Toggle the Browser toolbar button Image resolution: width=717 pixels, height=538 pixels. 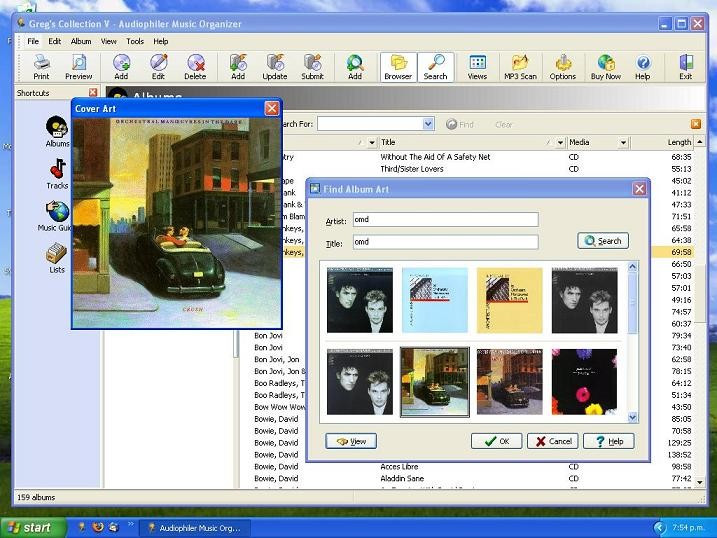[x=398, y=67]
